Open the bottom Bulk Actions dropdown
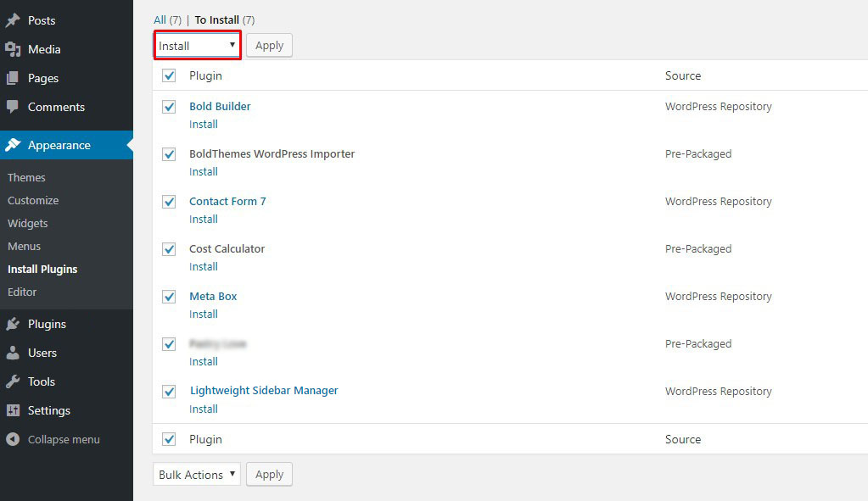The image size is (868, 501). [x=197, y=475]
